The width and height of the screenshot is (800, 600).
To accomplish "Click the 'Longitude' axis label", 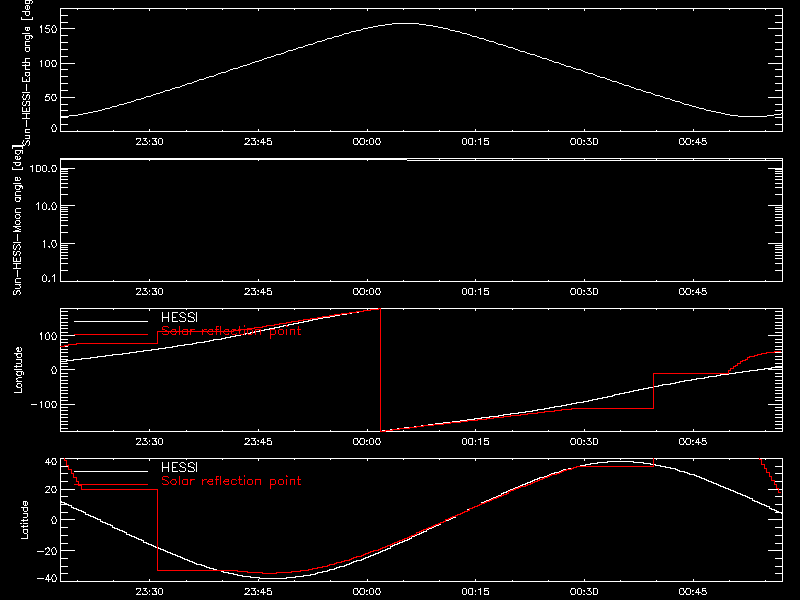I will tap(18, 370).
